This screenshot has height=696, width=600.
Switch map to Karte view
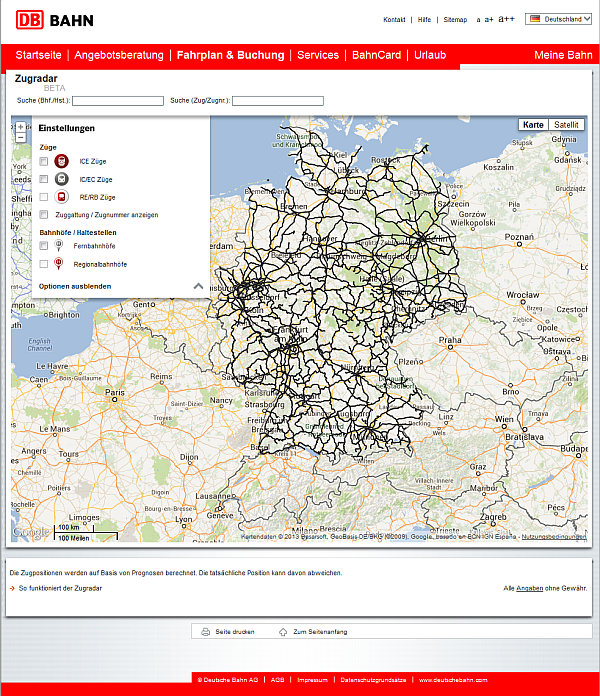click(x=533, y=125)
